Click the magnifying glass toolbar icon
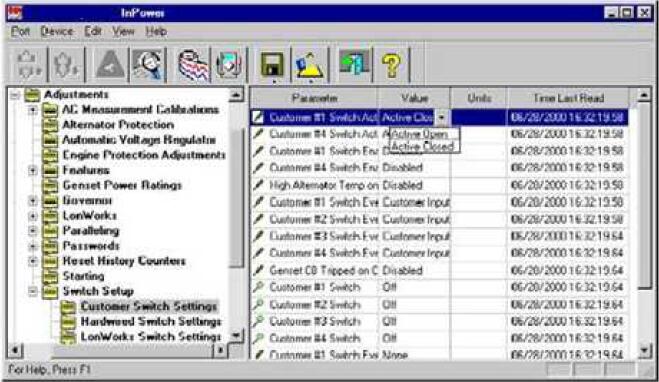Viewport: 659px width, 382px height. point(147,65)
